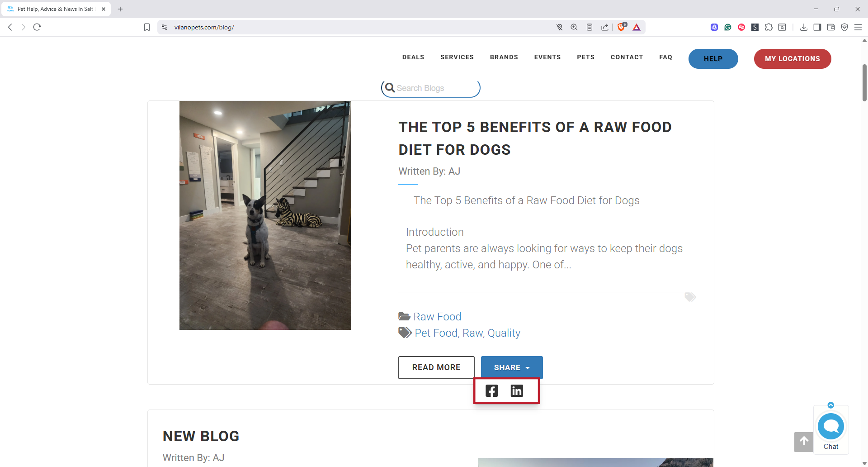Image resolution: width=868 pixels, height=467 pixels.
Task: Click the location-blocked icon in address bar
Action: click(560, 27)
